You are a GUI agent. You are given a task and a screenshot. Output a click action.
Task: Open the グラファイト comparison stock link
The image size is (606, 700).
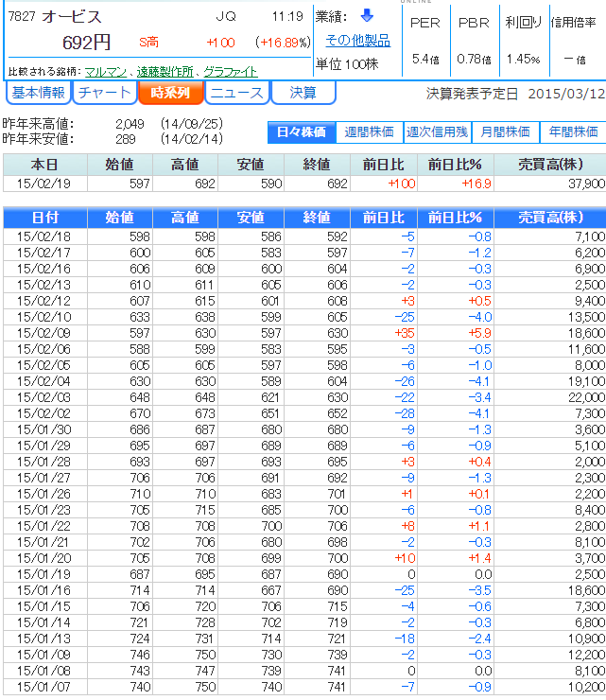pyautogui.click(x=230, y=71)
